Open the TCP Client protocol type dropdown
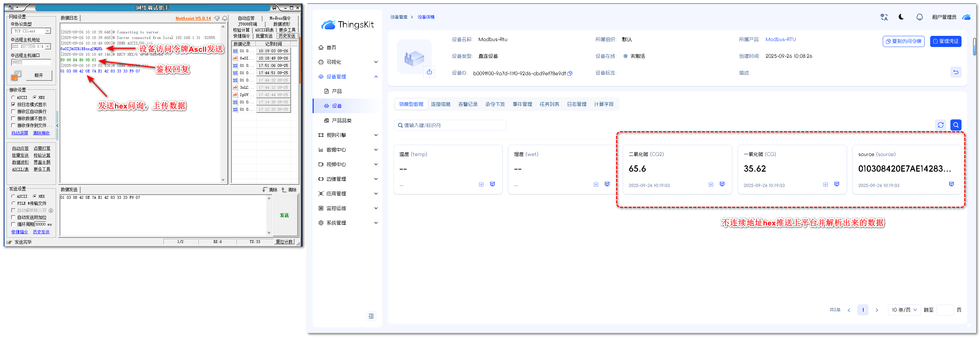 [47, 31]
